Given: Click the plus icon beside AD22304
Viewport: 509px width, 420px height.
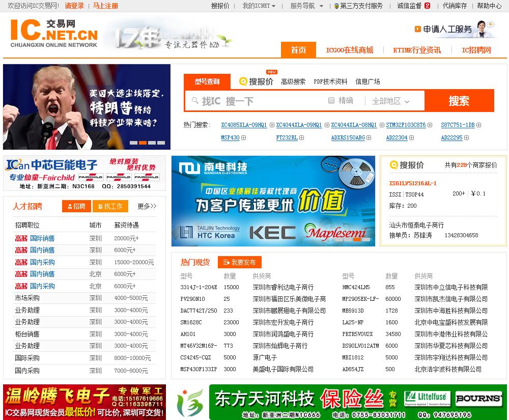Looking at the screenshot, I should pyautogui.click(x=411, y=137).
